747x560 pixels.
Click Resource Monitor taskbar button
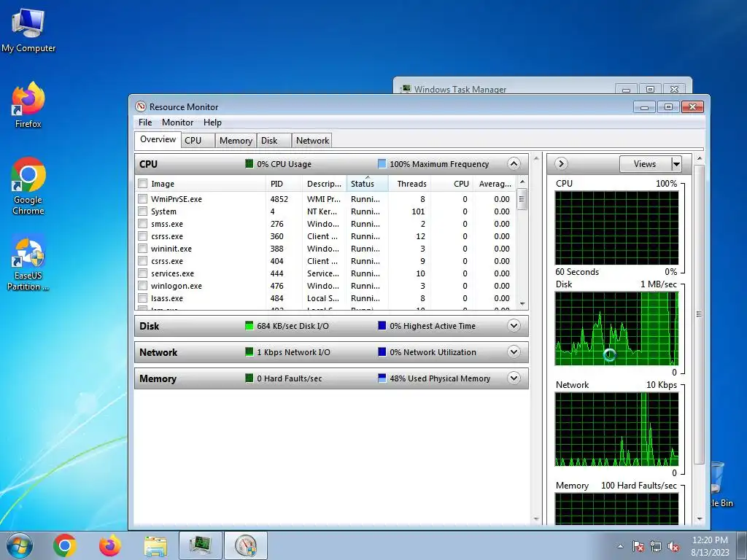[245, 545]
